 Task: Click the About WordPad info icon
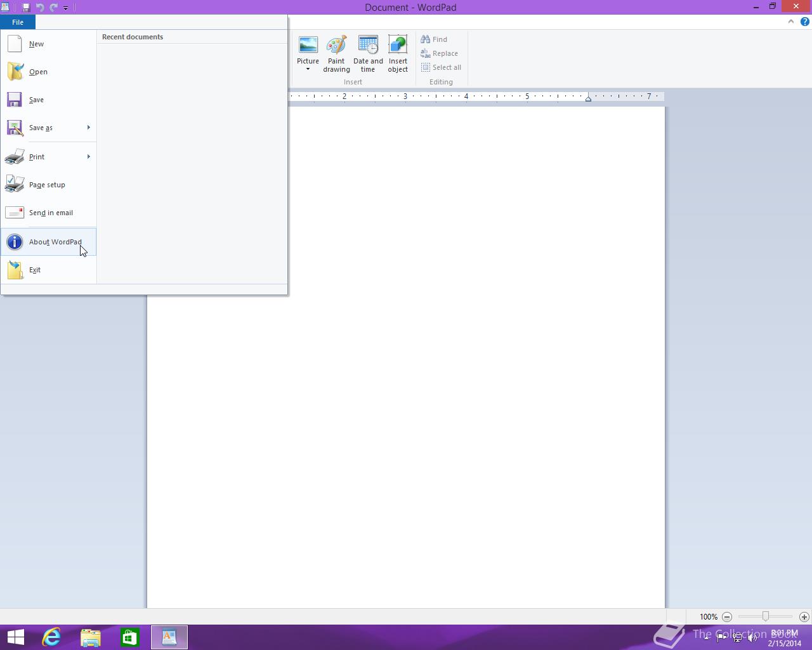(15, 242)
